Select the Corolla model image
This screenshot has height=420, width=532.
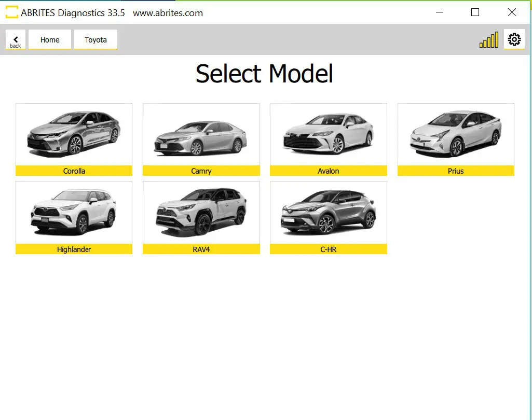pyautogui.click(x=74, y=134)
